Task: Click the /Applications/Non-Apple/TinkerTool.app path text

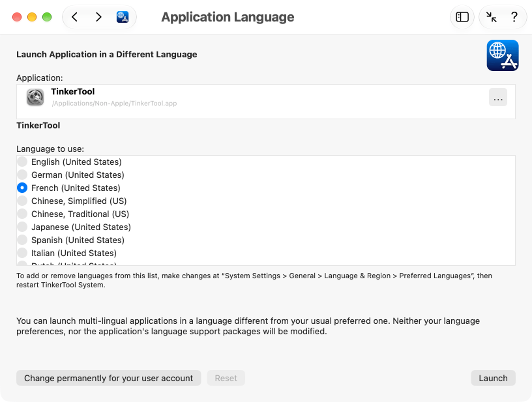Action: 114,104
